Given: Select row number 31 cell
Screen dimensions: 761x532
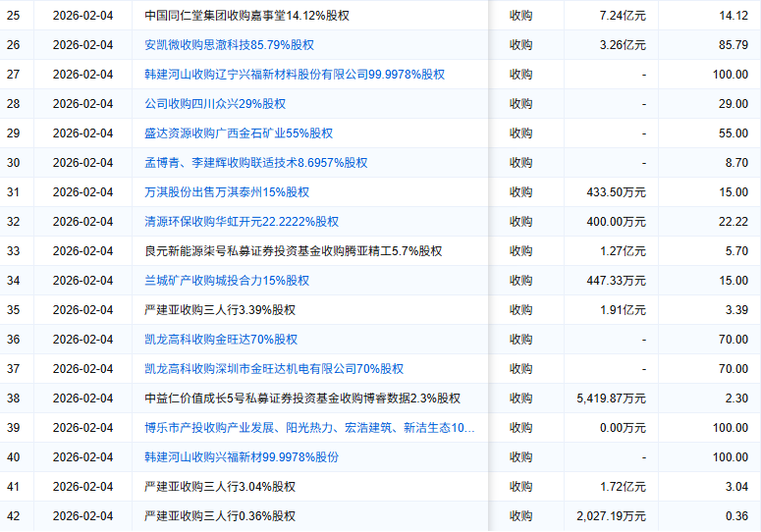Looking at the screenshot, I should [14, 192].
